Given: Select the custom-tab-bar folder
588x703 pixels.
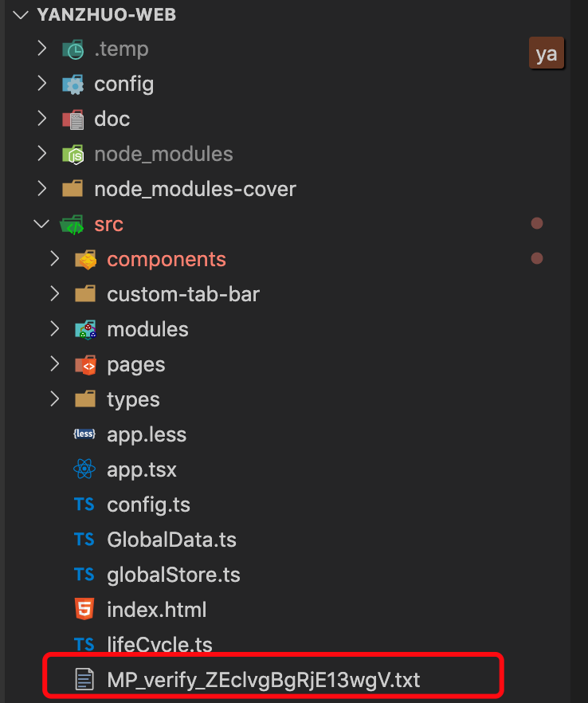Looking at the screenshot, I should pyautogui.click(x=183, y=295).
